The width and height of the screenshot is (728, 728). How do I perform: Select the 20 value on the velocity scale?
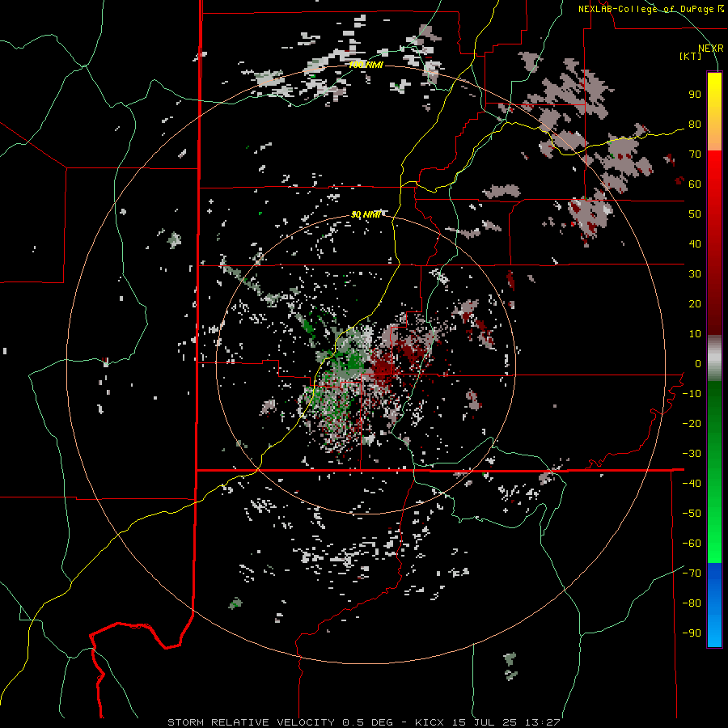[695, 303]
